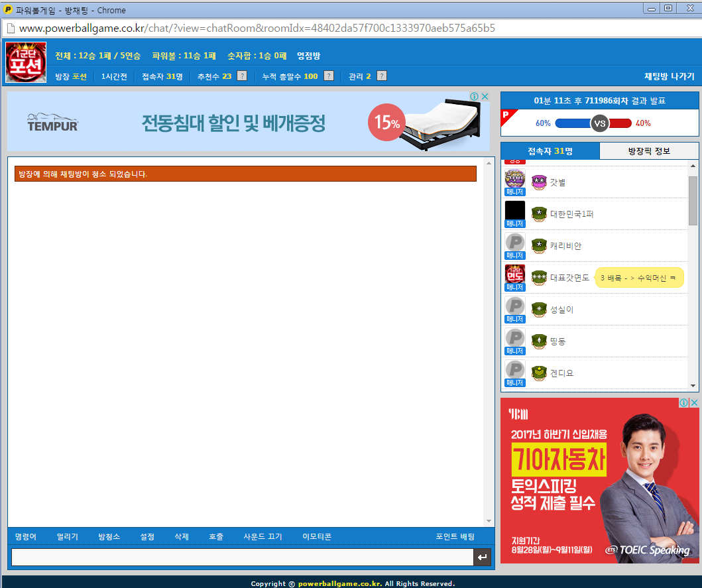Image resolution: width=702 pixels, height=588 pixels.
Task: Click the 방장 포션 label
Action: (71, 76)
